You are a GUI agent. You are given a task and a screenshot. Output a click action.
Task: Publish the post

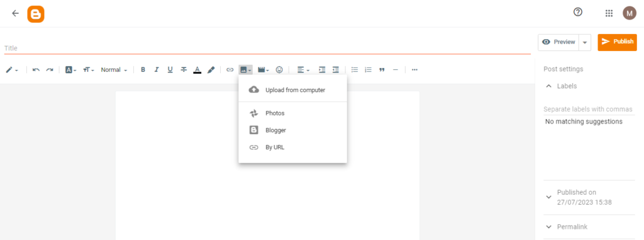(618, 42)
